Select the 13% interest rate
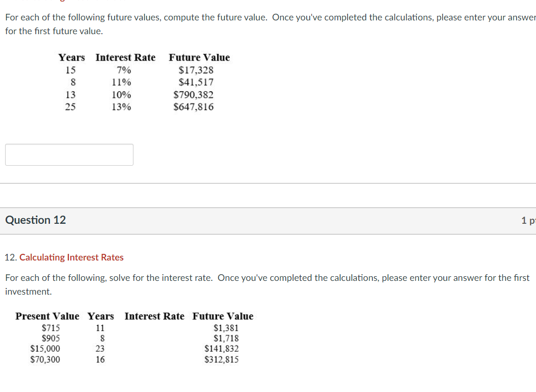536x392 pixels. [121, 107]
